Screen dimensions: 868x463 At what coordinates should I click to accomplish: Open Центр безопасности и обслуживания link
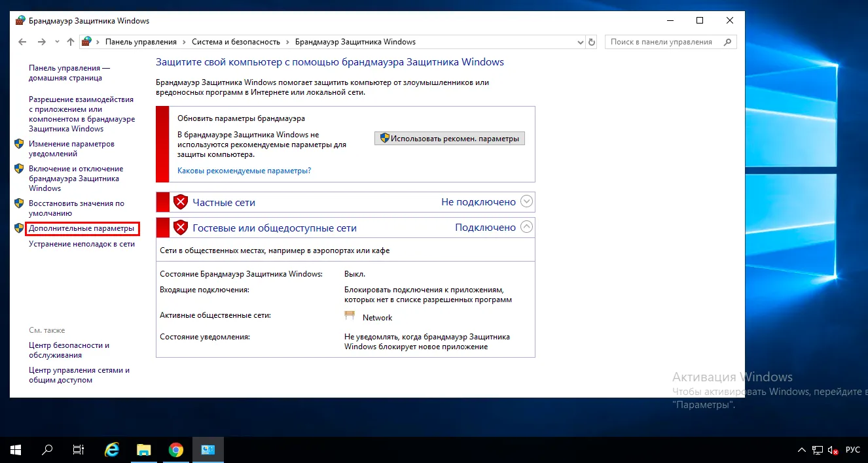tap(69, 351)
